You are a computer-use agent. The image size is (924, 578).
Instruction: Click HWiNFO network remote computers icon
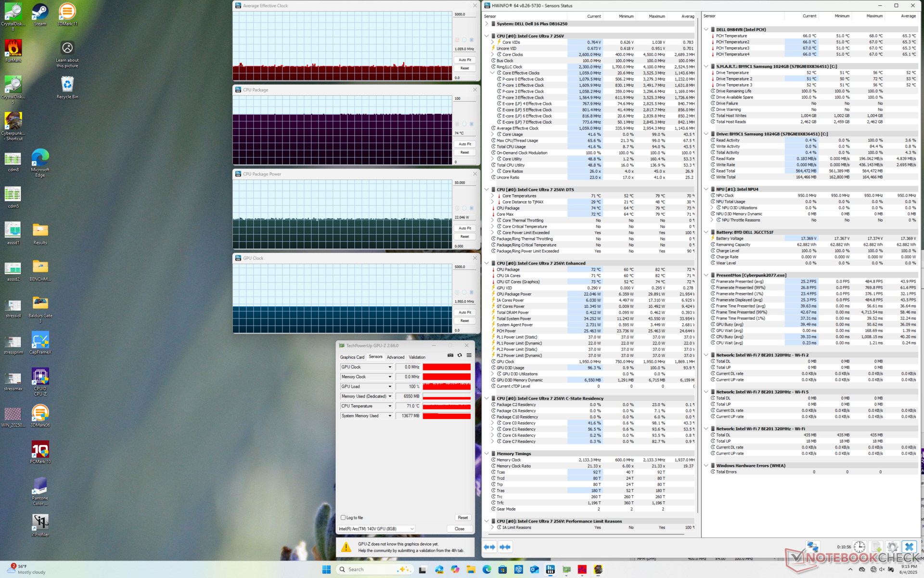coord(813,547)
